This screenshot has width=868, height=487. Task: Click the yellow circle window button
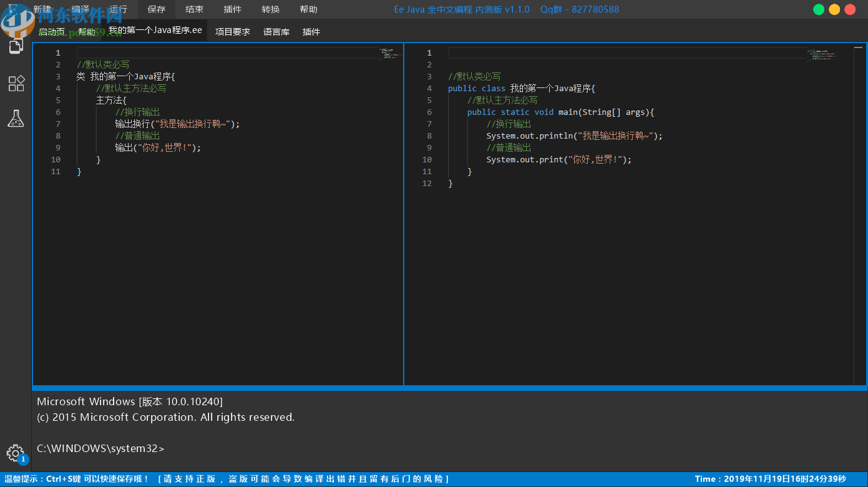[834, 9]
